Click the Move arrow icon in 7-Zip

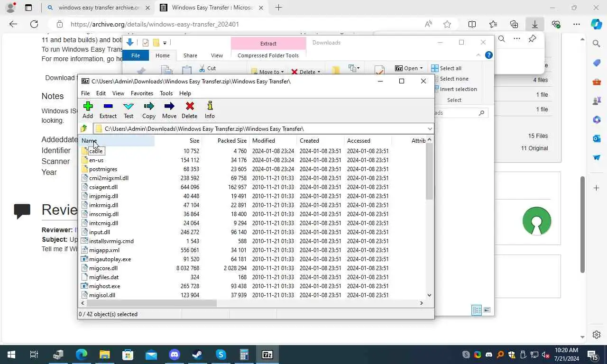point(169,106)
